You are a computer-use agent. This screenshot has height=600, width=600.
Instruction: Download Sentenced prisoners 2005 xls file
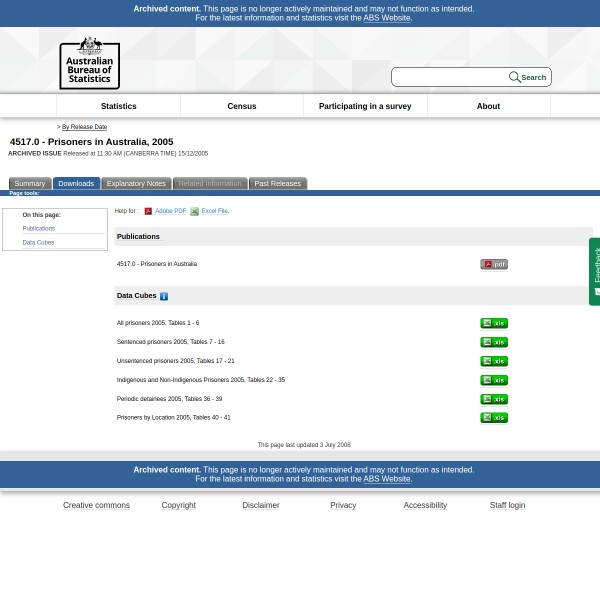pyautogui.click(x=494, y=342)
